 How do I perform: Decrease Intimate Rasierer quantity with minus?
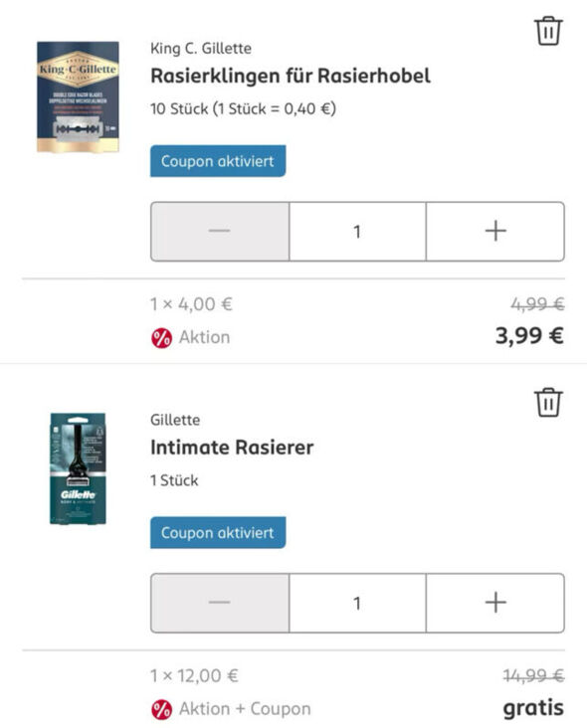pyautogui.click(x=220, y=603)
